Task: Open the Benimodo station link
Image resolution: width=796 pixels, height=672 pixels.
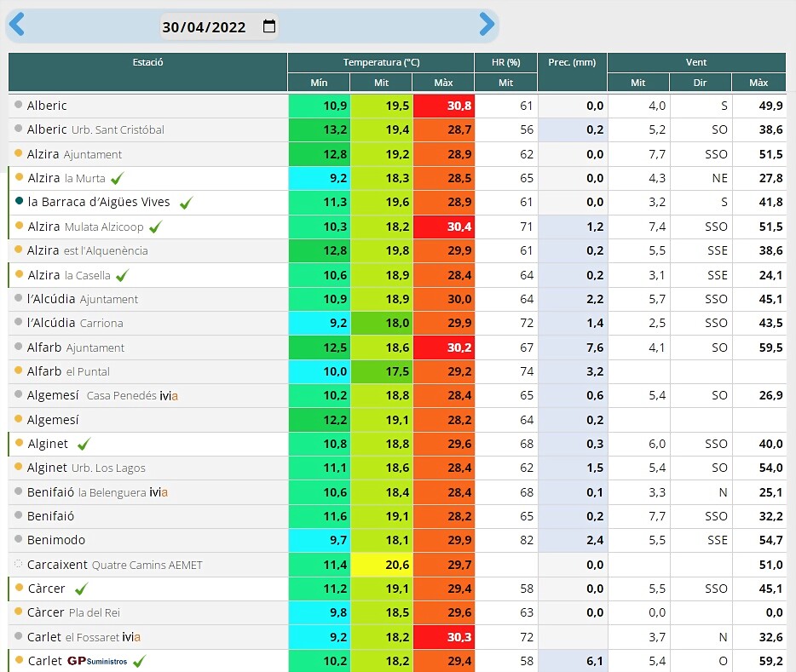Action: pyautogui.click(x=56, y=540)
